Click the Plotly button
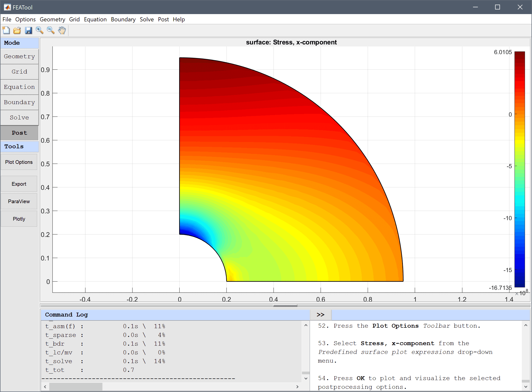532x392 pixels. pos(19,219)
